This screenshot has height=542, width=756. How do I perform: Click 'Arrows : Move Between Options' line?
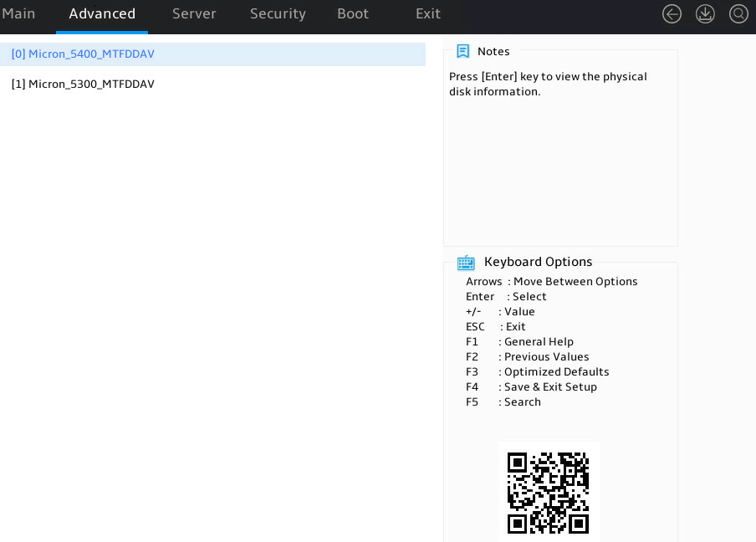tap(552, 282)
